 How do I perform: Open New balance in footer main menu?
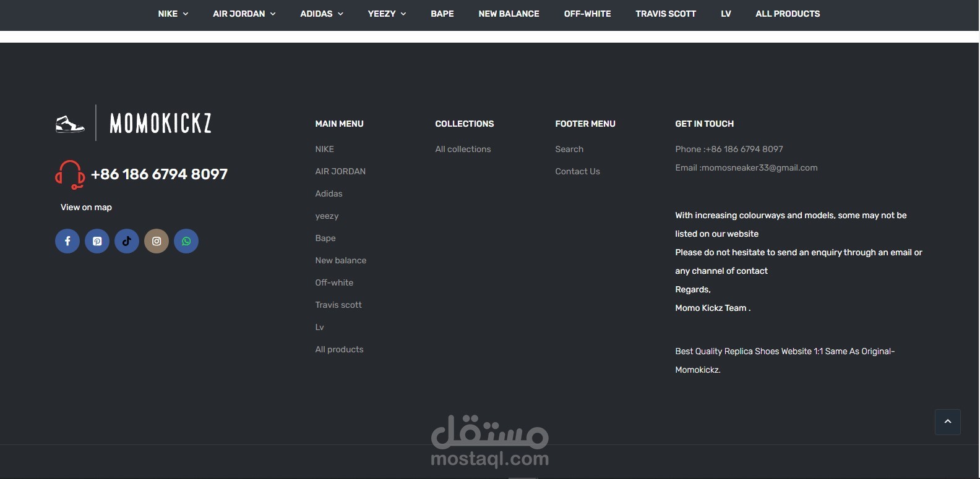point(341,260)
